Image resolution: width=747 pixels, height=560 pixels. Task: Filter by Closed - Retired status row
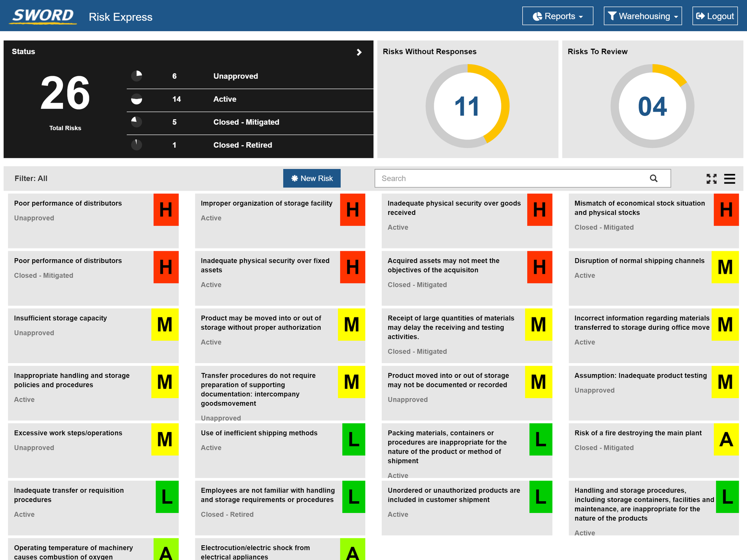pos(242,145)
